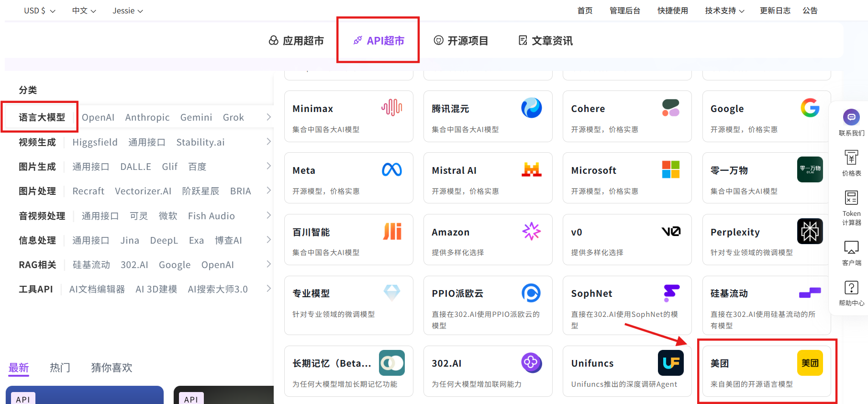Viewport: 868px width, 404px height.
Task: Switch to the 开源项目 tab
Action: pyautogui.click(x=461, y=41)
